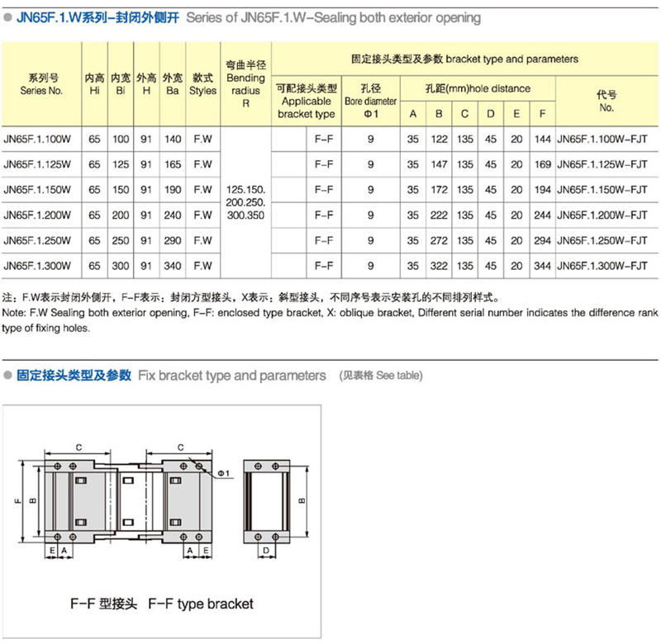Viewport: 661px width, 644px height.
Task: Click the F-F type bracket caption
Action: pyautogui.click(x=161, y=604)
